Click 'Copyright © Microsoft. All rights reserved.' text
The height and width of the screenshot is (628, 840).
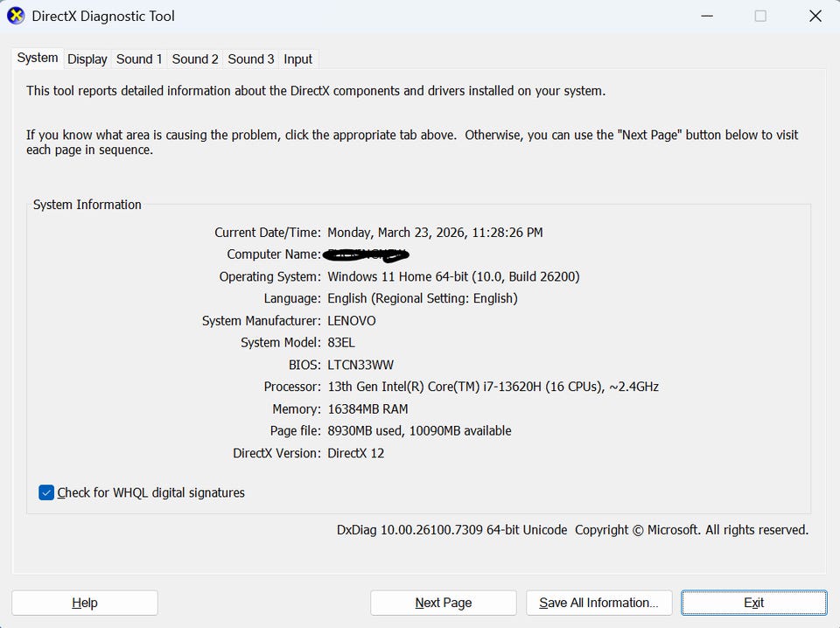click(691, 530)
